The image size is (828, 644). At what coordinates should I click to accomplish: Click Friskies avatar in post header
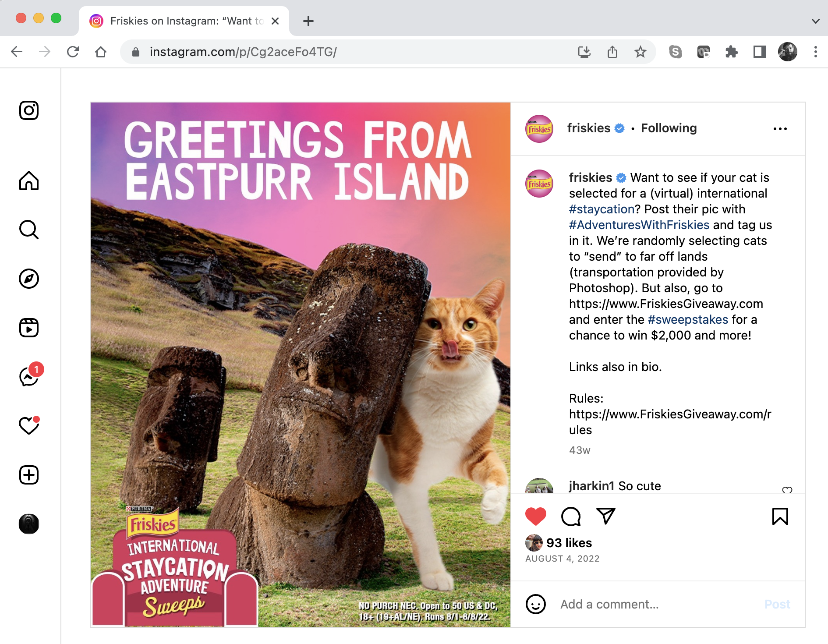539,129
